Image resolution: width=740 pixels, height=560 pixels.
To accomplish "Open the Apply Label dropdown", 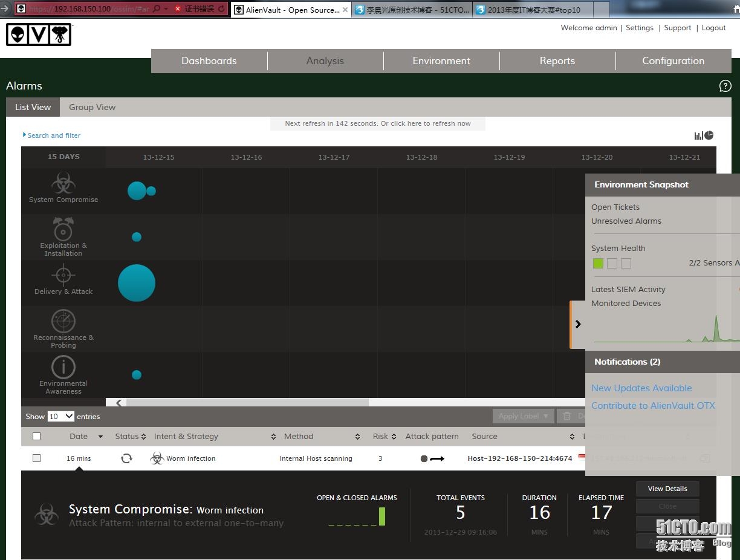I will click(x=524, y=416).
